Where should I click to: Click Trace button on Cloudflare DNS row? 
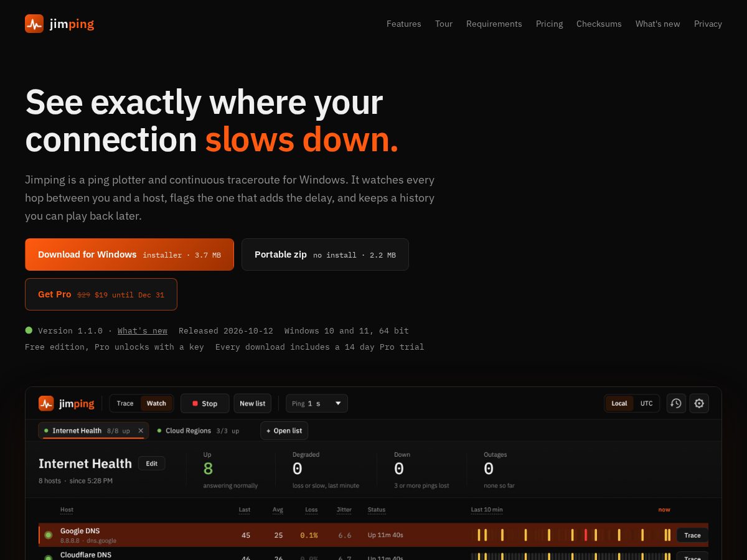tap(692, 557)
